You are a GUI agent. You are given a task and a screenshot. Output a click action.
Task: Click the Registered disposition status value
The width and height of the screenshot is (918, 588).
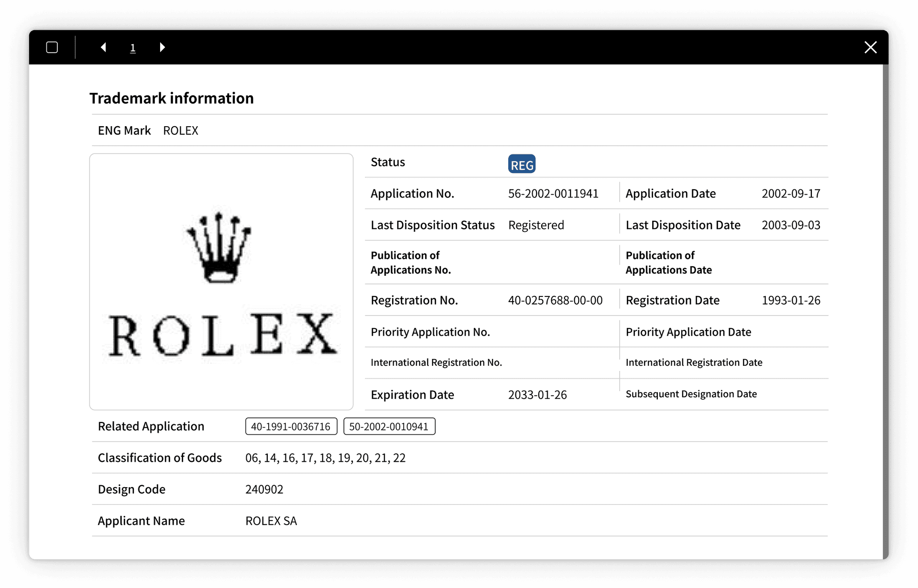pyautogui.click(x=536, y=225)
